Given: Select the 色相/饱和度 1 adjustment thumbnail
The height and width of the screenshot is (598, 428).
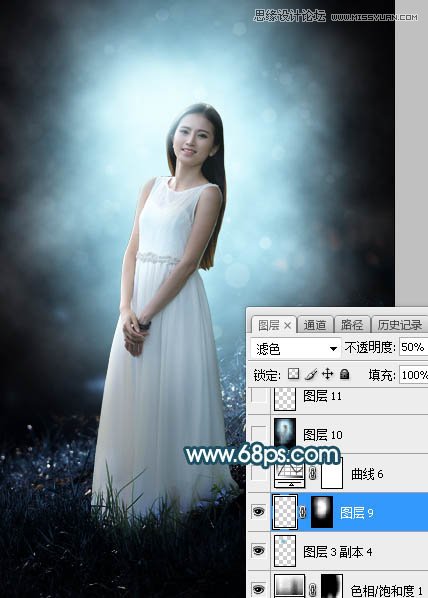Looking at the screenshot, I should pyautogui.click(x=290, y=587).
